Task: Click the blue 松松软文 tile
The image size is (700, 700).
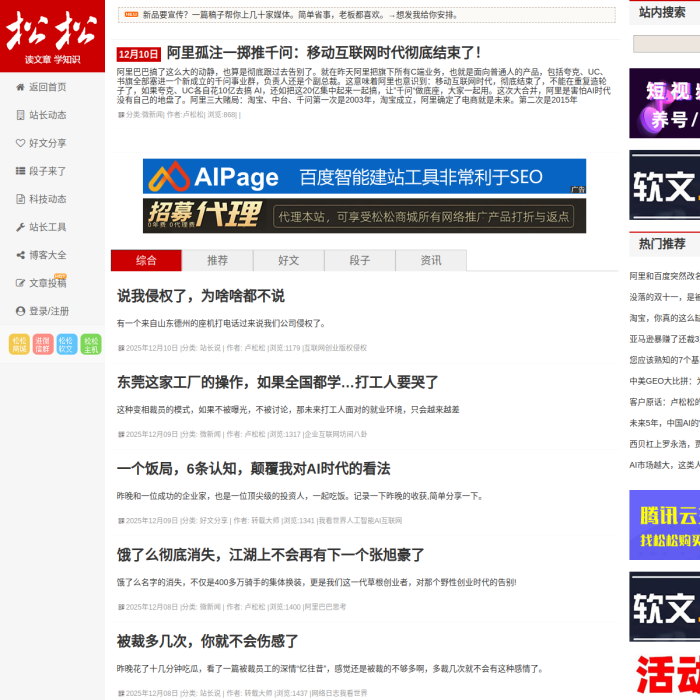Action: [67, 344]
